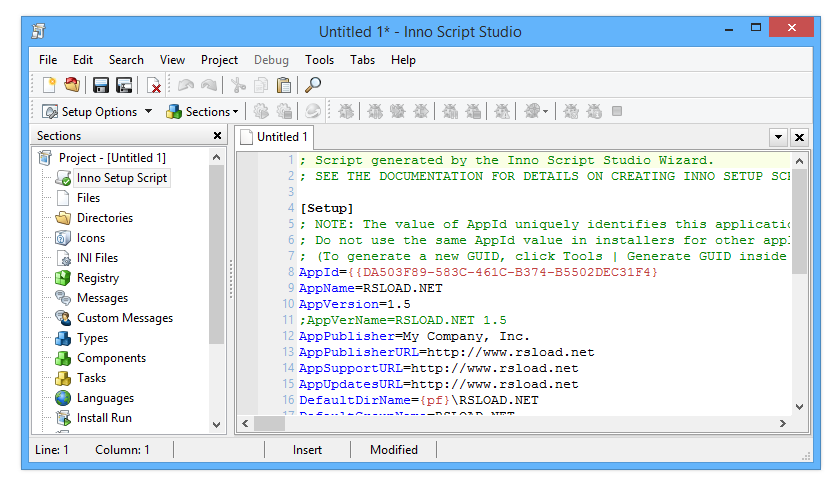Click the Close file red X icon

coord(154,85)
